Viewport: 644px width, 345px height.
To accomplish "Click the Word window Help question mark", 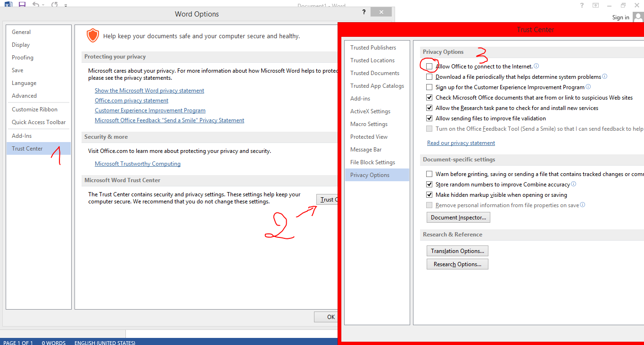I will point(582,5).
